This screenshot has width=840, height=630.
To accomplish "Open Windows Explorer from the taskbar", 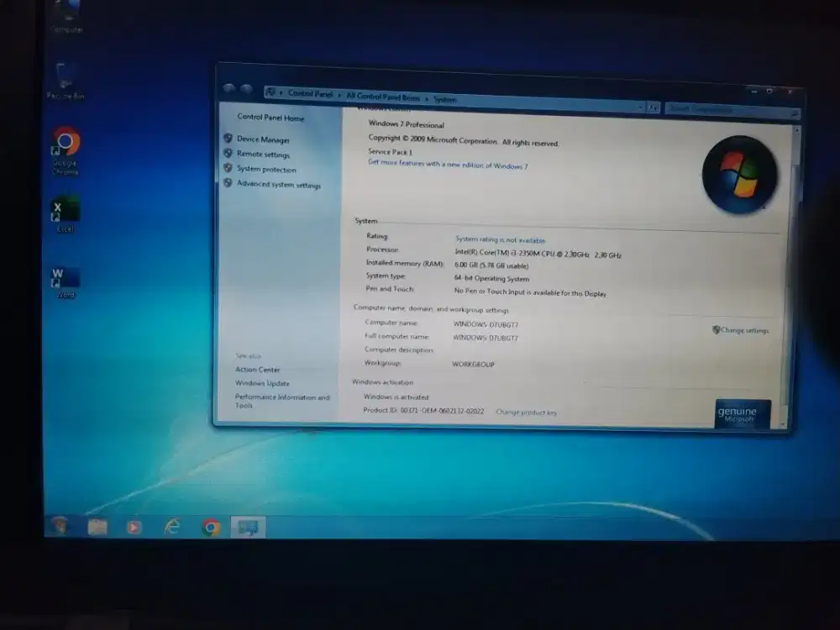I will click(x=97, y=528).
